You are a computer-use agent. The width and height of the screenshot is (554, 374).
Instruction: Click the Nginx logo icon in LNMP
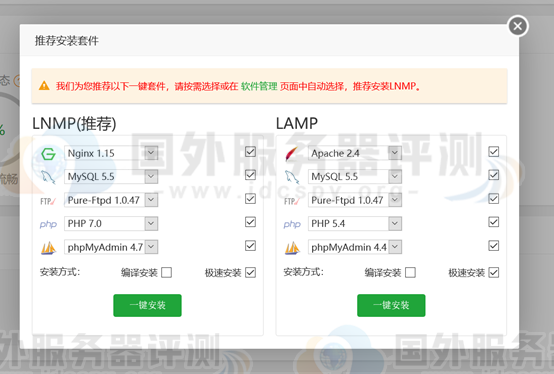tap(48, 154)
